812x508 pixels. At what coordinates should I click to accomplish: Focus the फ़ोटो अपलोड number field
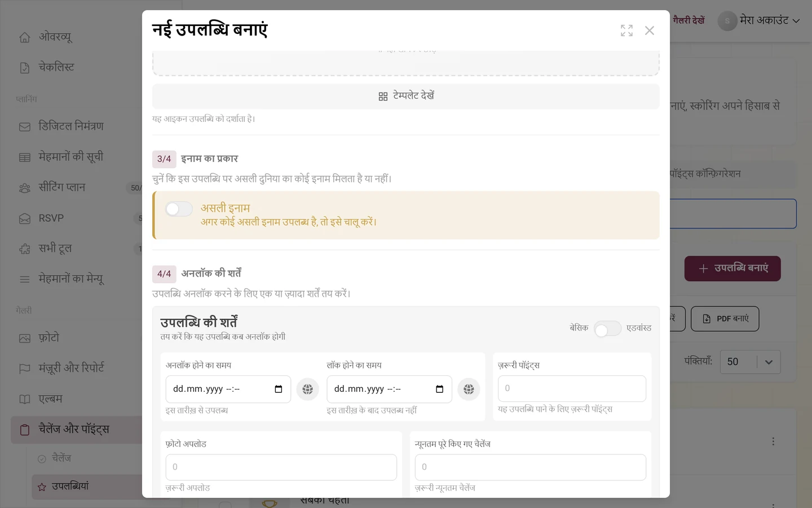(x=281, y=467)
